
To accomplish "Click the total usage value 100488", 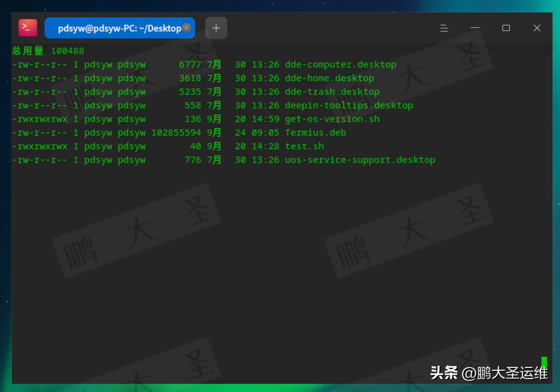I will (x=68, y=51).
